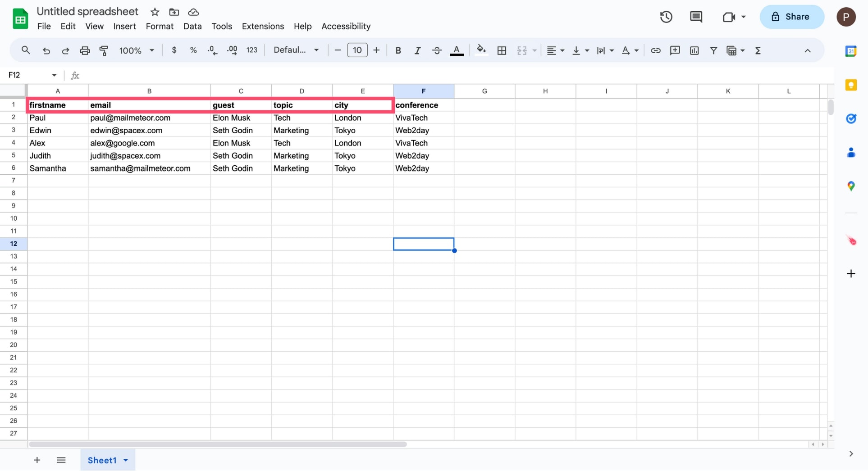This screenshot has width=868, height=471.
Task: Open Google Keep side panel
Action: (851, 85)
